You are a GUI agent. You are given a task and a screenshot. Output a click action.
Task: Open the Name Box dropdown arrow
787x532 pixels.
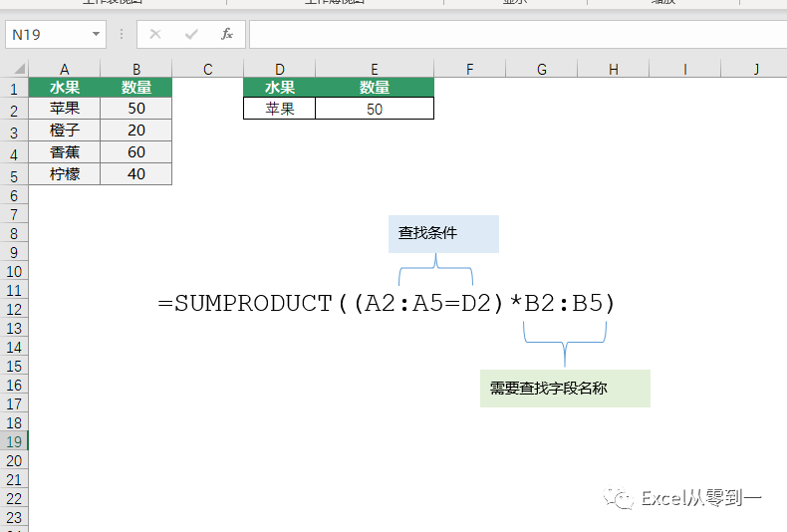click(96, 34)
